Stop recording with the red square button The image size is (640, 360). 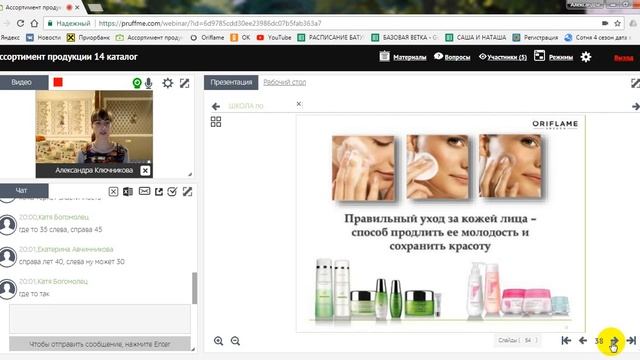tap(58, 82)
